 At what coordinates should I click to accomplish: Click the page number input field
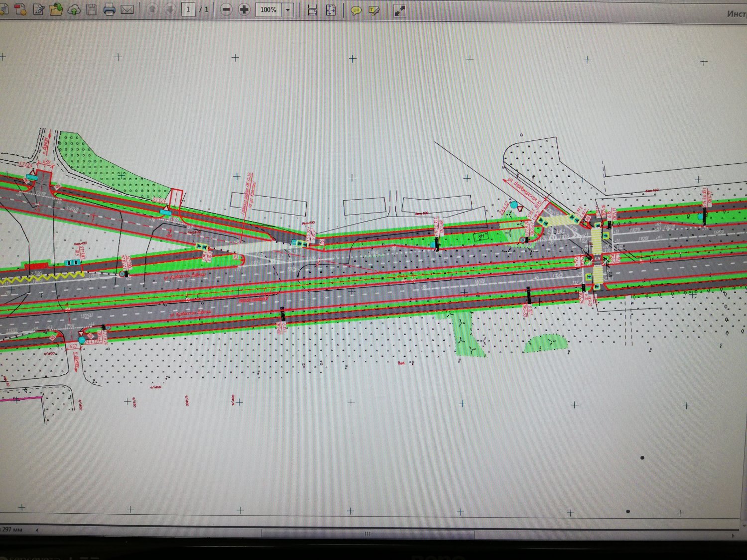tap(188, 9)
